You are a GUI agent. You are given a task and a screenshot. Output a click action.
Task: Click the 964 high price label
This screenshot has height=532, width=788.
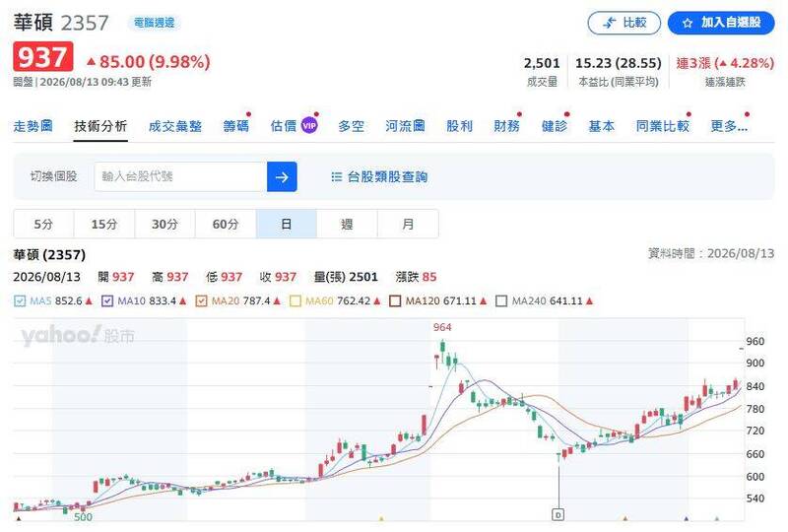coord(442,327)
